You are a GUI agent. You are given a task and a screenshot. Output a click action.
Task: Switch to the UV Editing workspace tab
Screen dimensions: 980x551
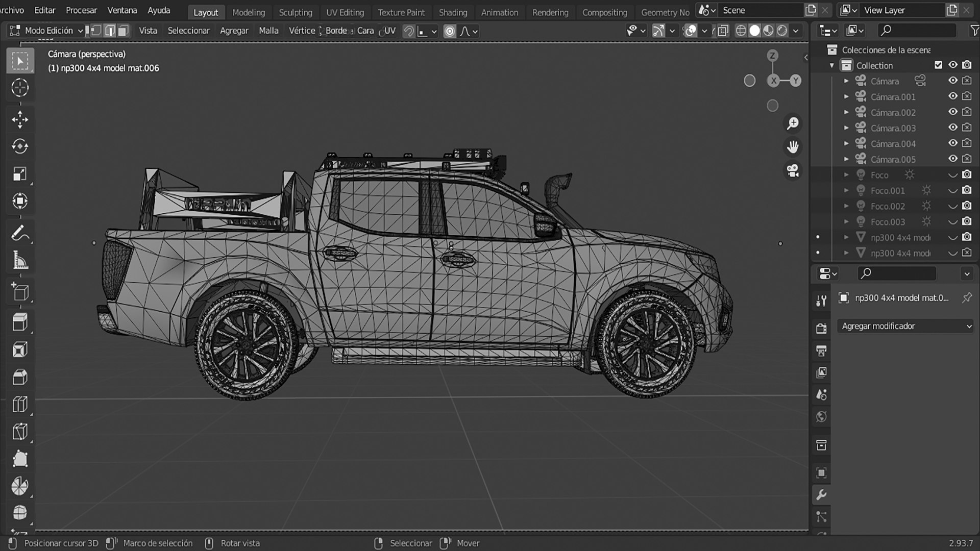[x=345, y=12]
